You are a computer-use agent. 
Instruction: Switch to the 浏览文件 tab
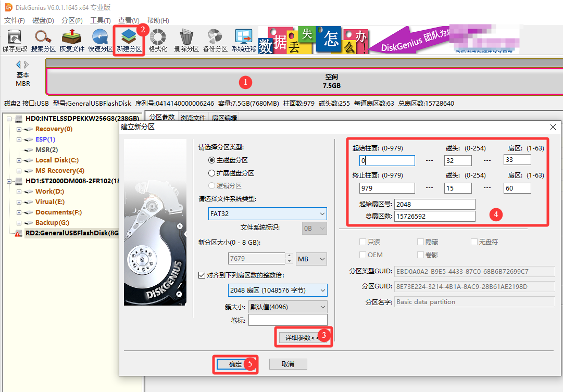(x=193, y=117)
